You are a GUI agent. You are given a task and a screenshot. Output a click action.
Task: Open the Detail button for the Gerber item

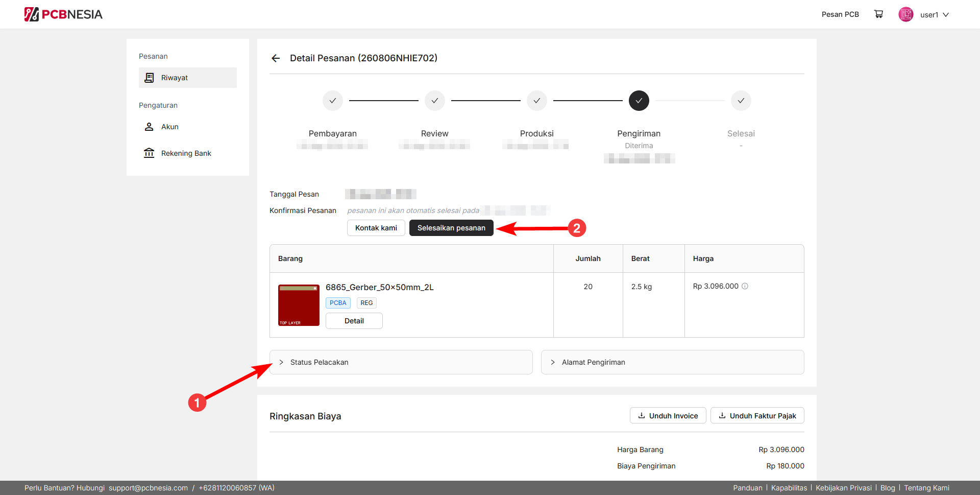click(x=354, y=321)
